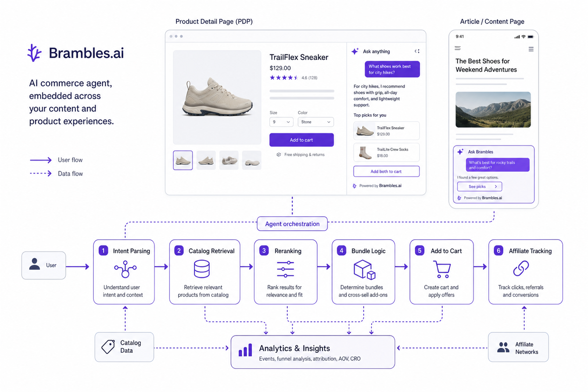Click the Catalog Data price tag icon
Image resolution: width=588 pixels, height=392 pixels.
[108, 346]
